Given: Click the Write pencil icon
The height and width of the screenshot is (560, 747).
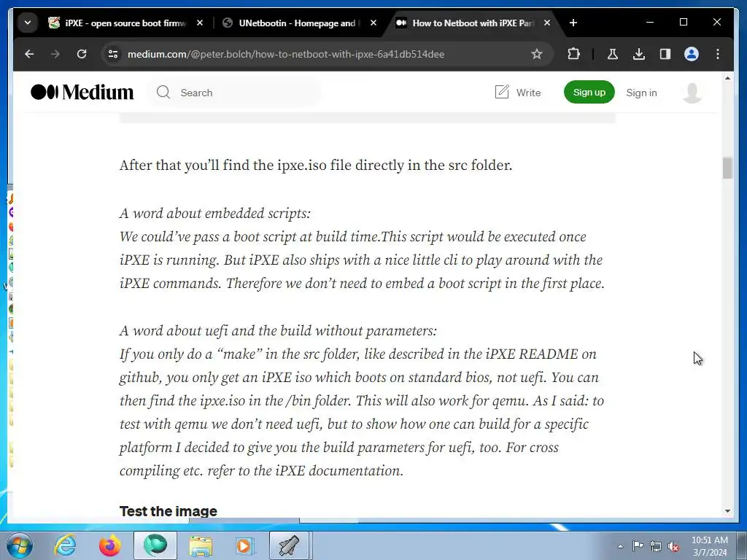Looking at the screenshot, I should pos(502,93).
